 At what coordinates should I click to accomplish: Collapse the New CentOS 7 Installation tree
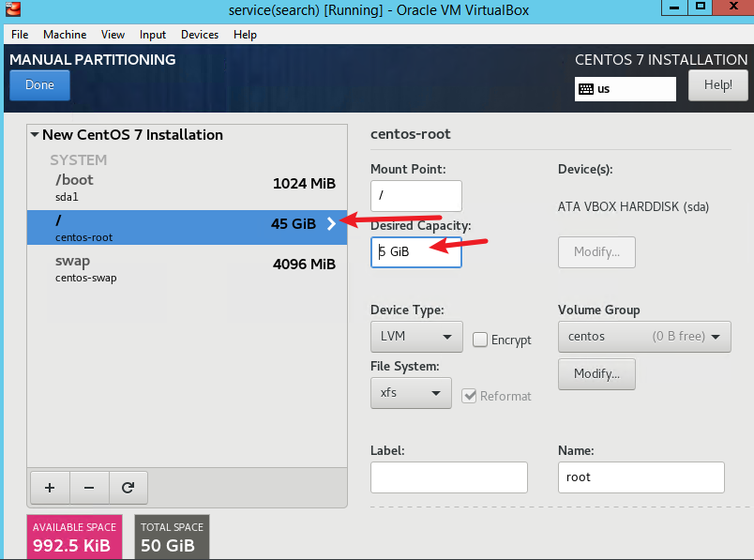click(35, 135)
